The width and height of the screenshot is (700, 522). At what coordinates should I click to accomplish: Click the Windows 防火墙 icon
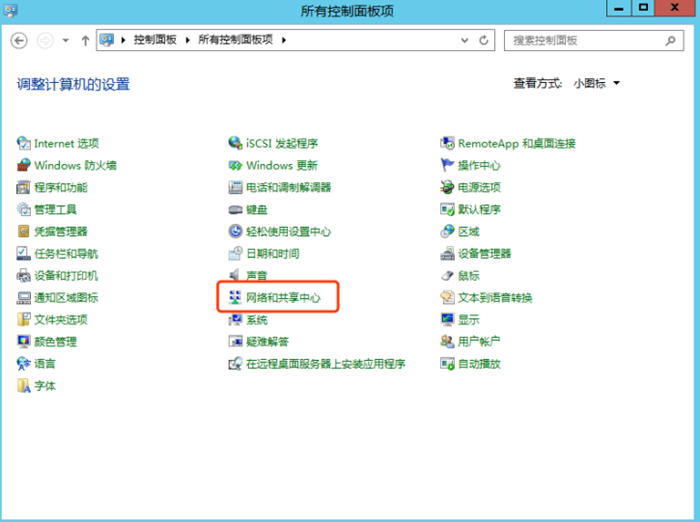(24, 166)
